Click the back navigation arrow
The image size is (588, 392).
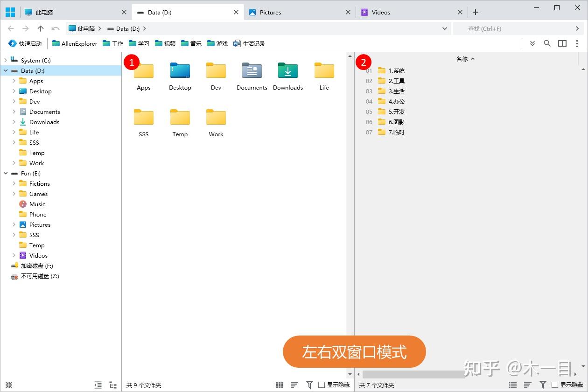coord(11,28)
